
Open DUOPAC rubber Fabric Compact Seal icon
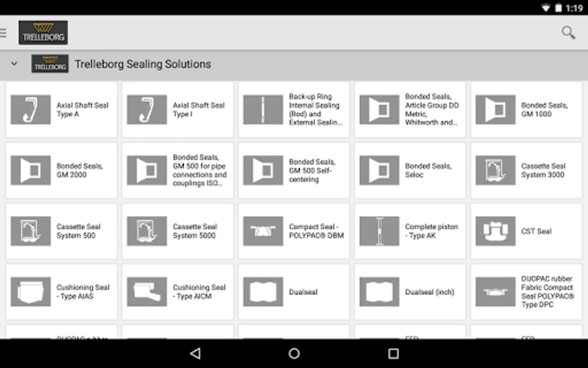pos(496,292)
